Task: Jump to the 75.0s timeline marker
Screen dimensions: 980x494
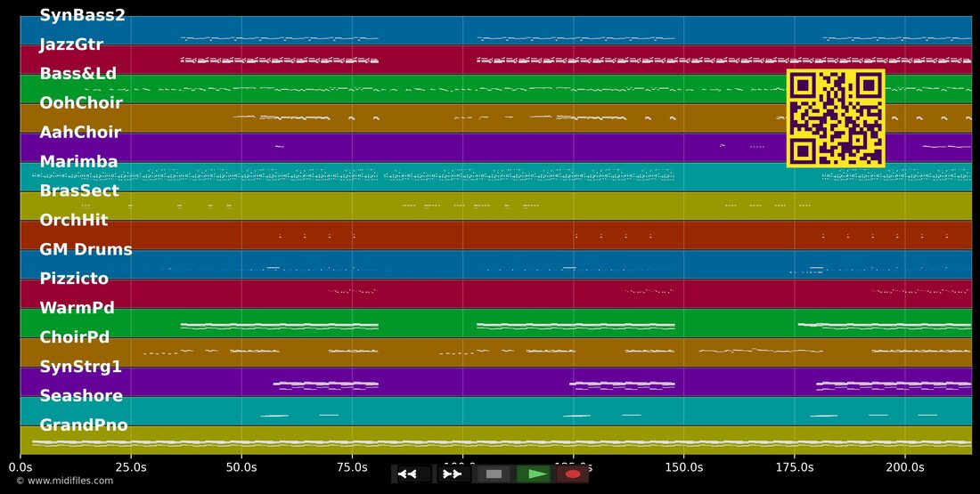Action: (x=352, y=467)
